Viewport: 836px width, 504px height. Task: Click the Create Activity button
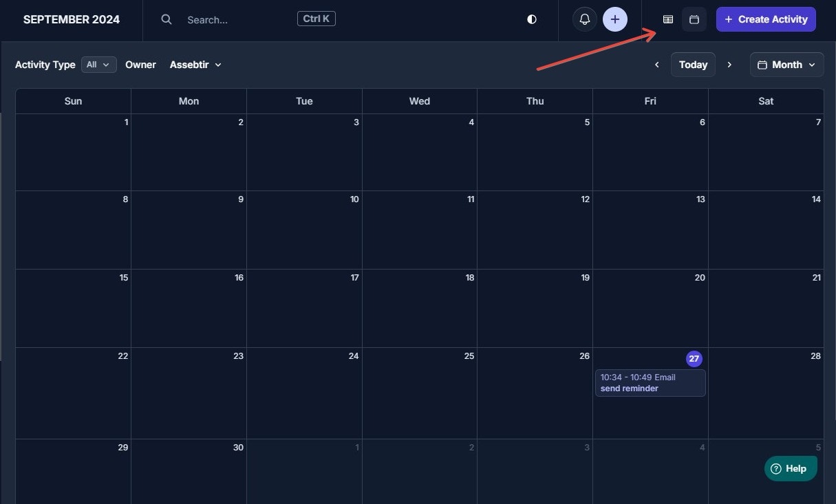coord(765,19)
